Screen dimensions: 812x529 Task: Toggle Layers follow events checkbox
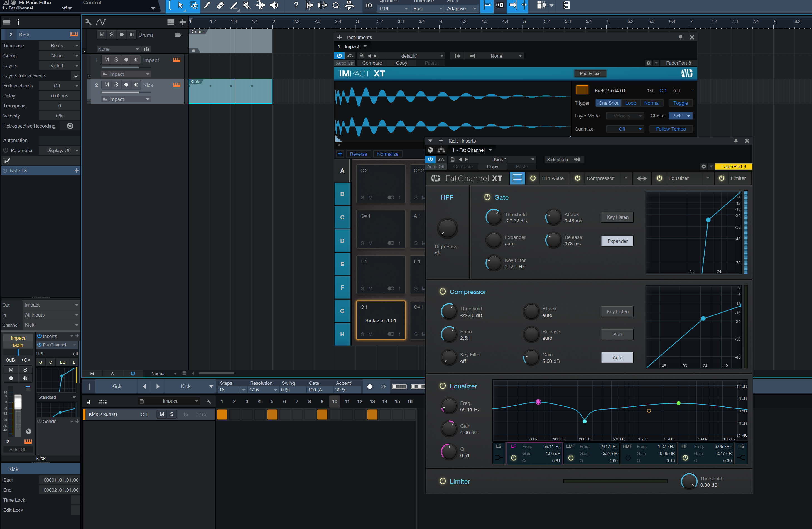(77, 76)
